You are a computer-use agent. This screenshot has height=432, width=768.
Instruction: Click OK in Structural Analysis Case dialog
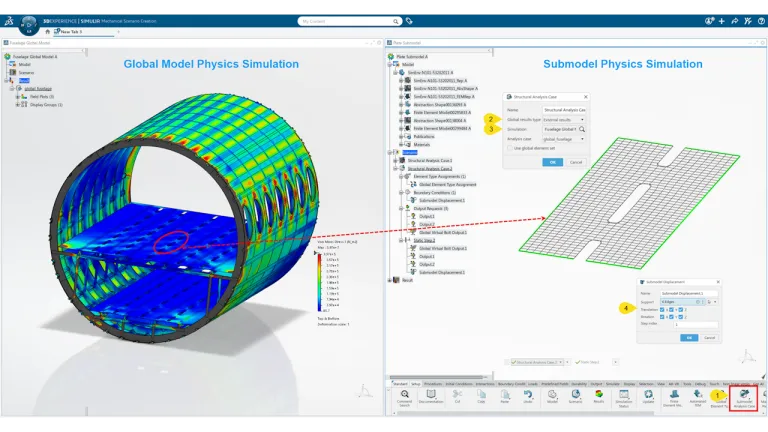coord(552,162)
